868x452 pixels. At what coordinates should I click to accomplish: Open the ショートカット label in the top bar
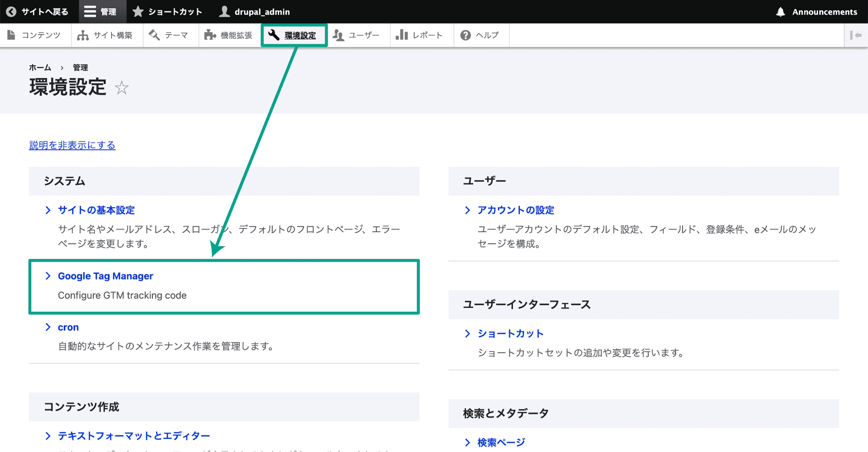(175, 12)
